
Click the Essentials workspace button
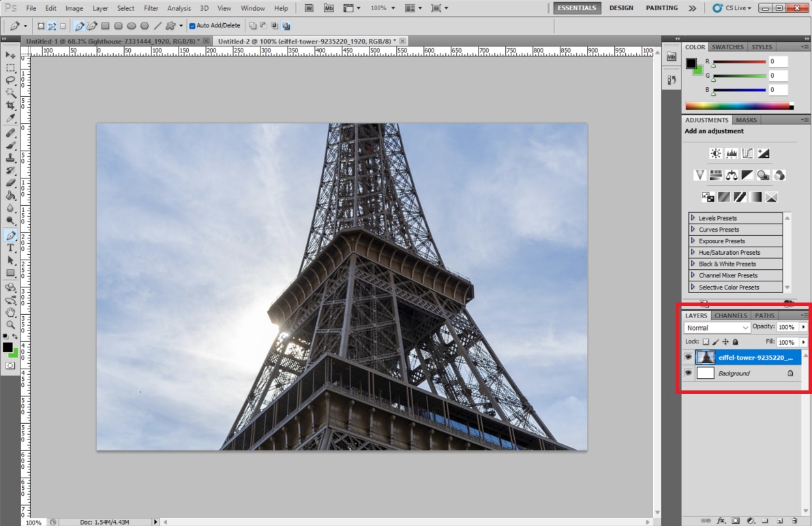click(x=577, y=7)
